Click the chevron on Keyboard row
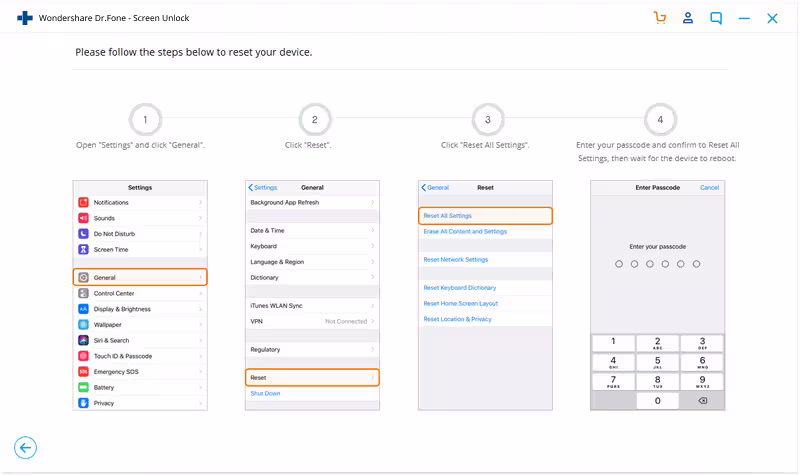Viewport: 800px width, 476px height. coord(373,246)
